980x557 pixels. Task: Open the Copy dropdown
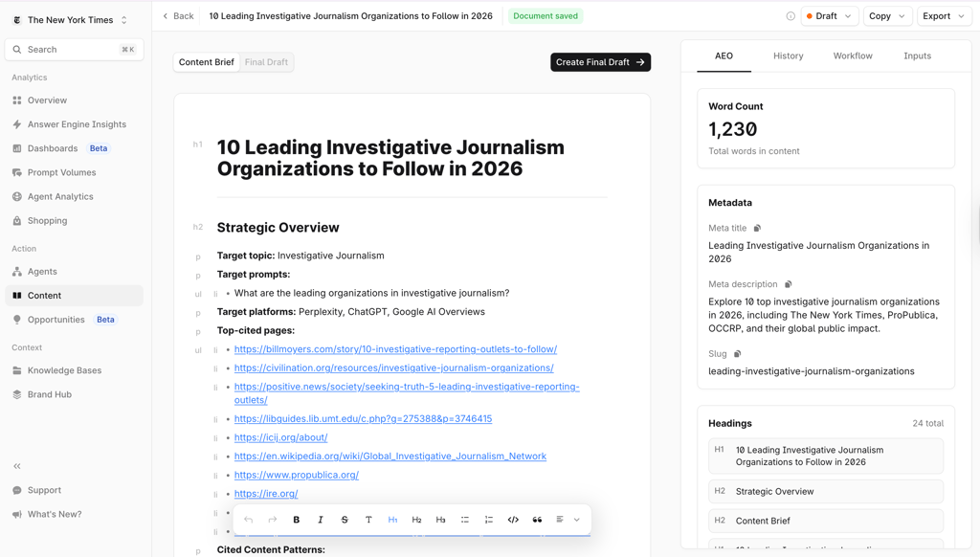click(x=887, y=16)
